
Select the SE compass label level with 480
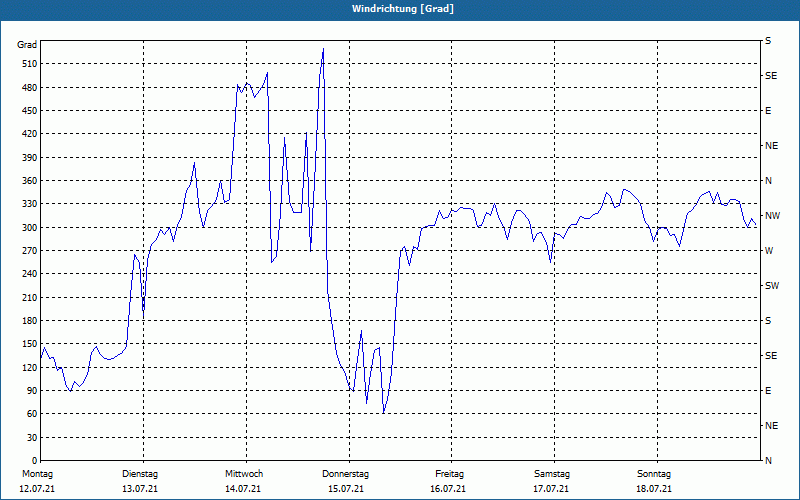[771, 76]
